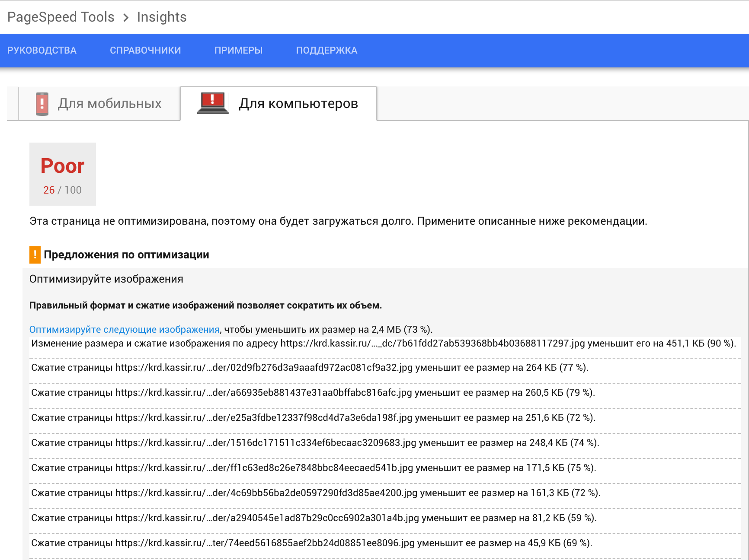This screenshot has width=749, height=560.
Task: Click the orange exclamation optimization icon
Action: (x=35, y=255)
